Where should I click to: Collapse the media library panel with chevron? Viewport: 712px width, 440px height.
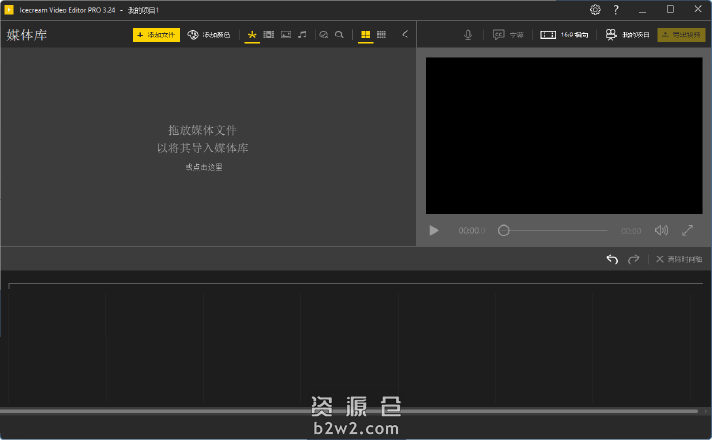[405, 34]
